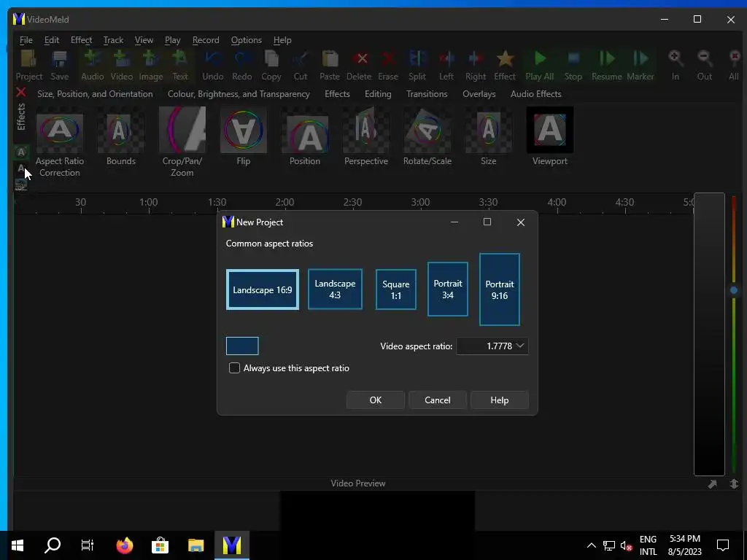
Task: Expand the Video aspect ratio dropdown
Action: tap(520, 346)
